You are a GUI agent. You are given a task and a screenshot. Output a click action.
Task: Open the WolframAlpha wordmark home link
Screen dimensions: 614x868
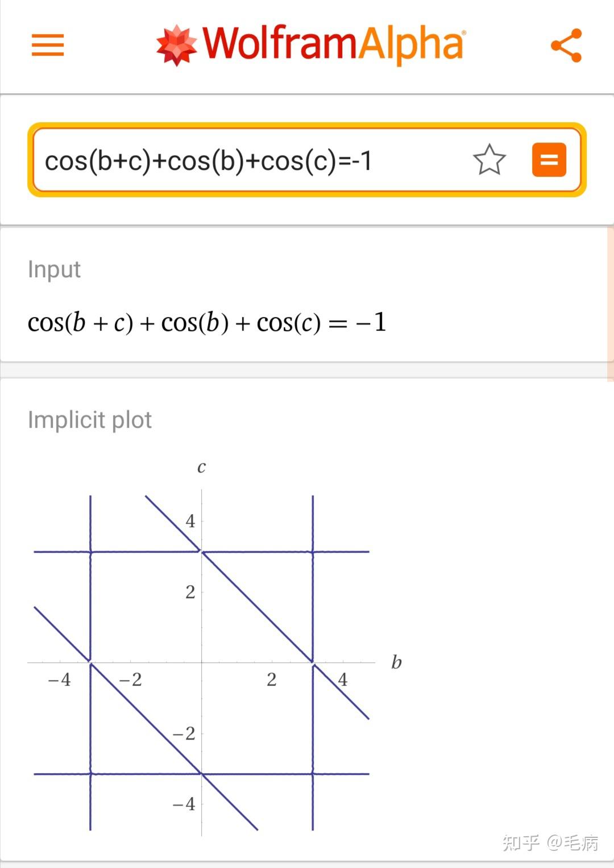click(333, 44)
